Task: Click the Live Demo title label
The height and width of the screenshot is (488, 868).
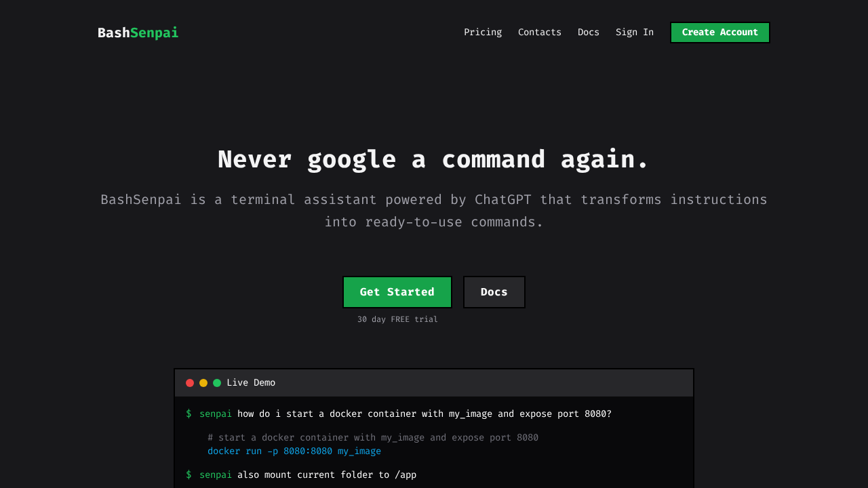Action: (251, 383)
